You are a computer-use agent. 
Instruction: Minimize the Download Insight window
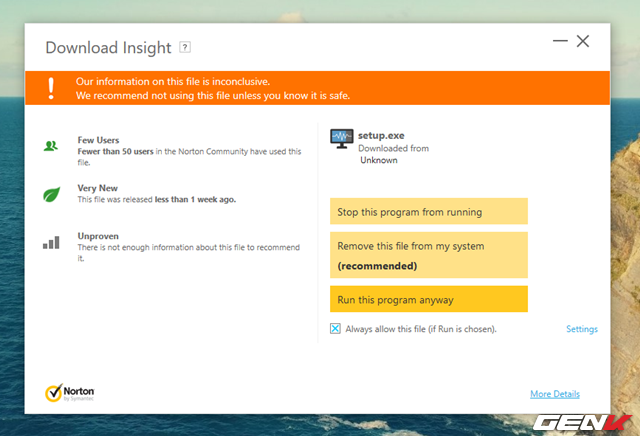(x=559, y=41)
